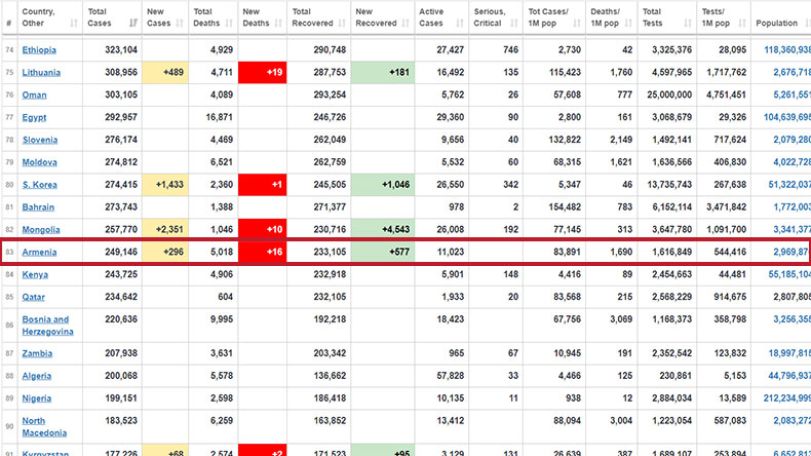
Task: Open the Bahrain country link
Action: pos(38,207)
